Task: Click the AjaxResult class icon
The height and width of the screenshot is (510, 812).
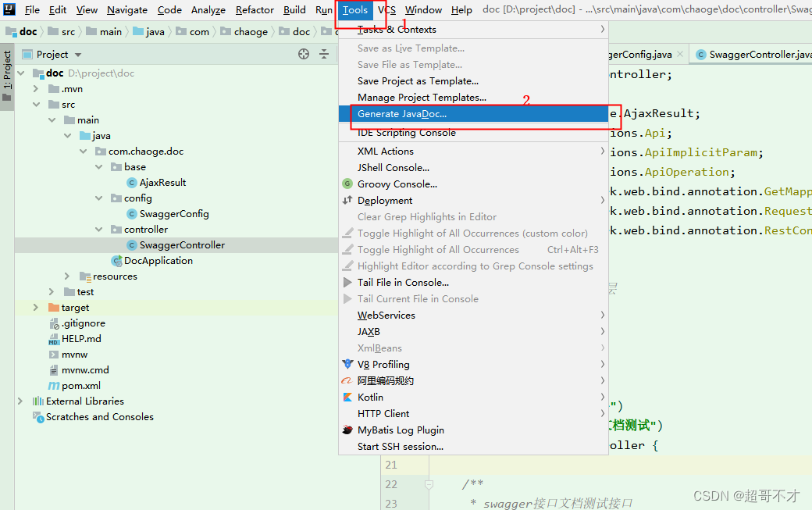Action: pos(132,183)
